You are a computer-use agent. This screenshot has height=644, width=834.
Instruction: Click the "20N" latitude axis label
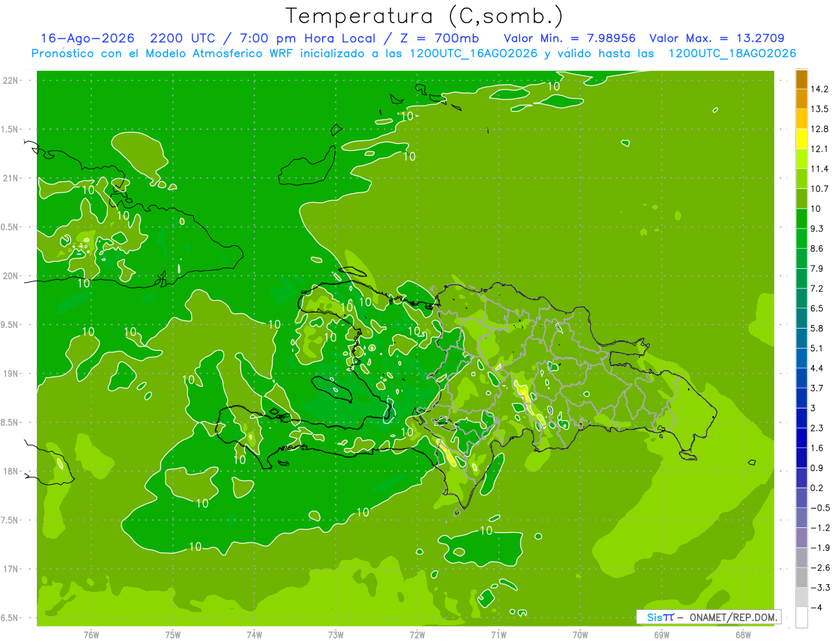coord(12,276)
